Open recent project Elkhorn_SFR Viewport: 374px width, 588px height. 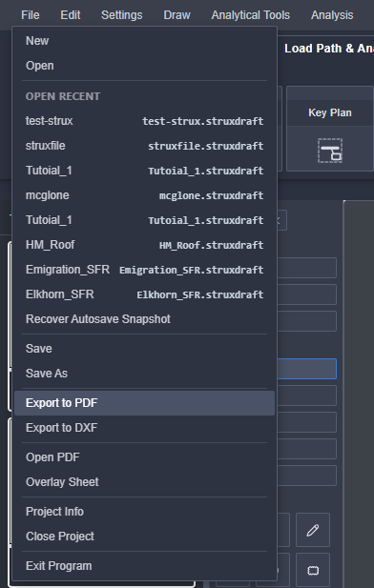(x=145, y=294)
